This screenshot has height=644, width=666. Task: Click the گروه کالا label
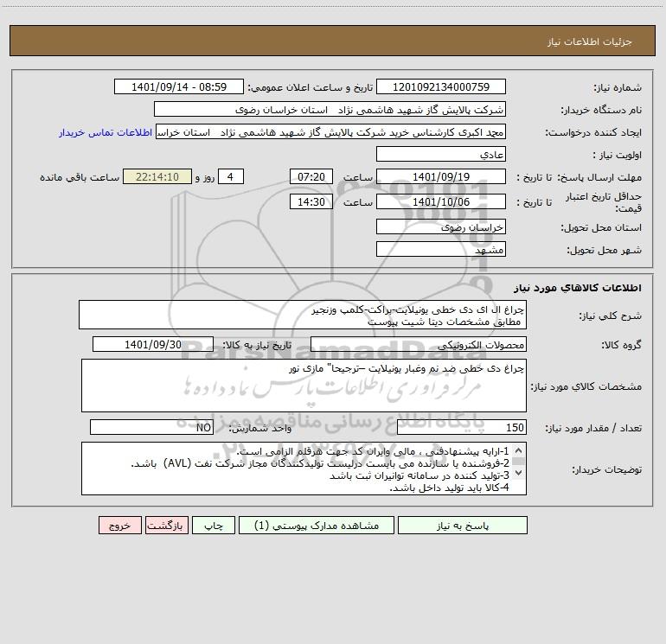click(621, 345)
